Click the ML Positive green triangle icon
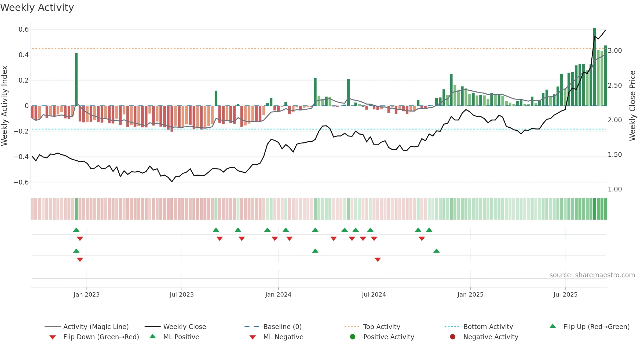Viewport: 644px width, 362px height. pyautogui.click(x=153, y=336)
